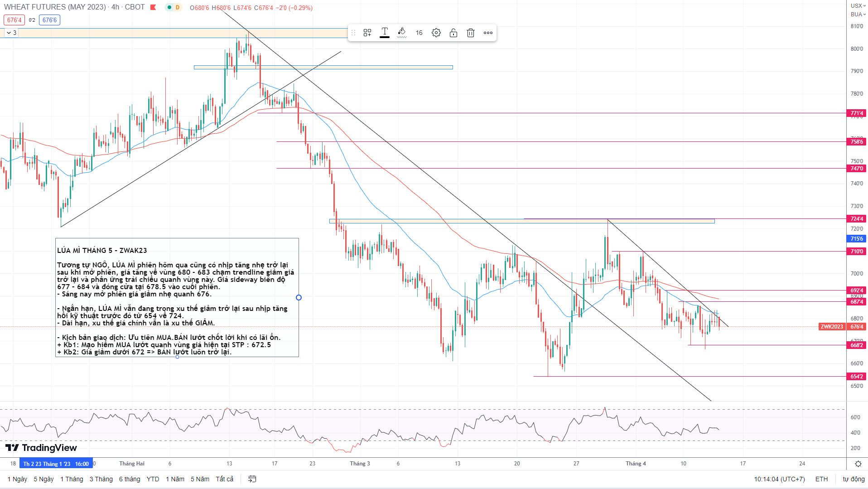The height and width of the screenshot is (489, 868).
Task: Open the font size 16 dropdown
Action: [419, 33]
